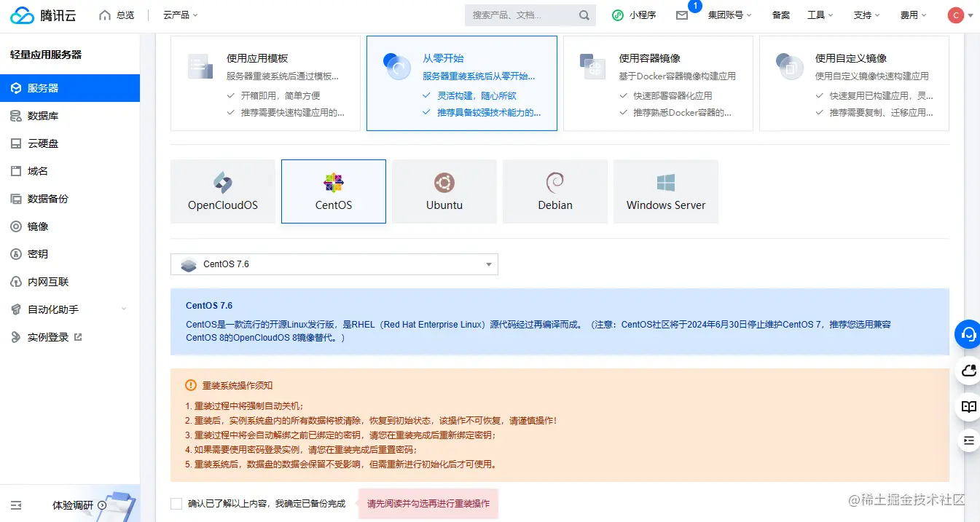Click the 数据库 sidebar icon

tap(16, 116)
